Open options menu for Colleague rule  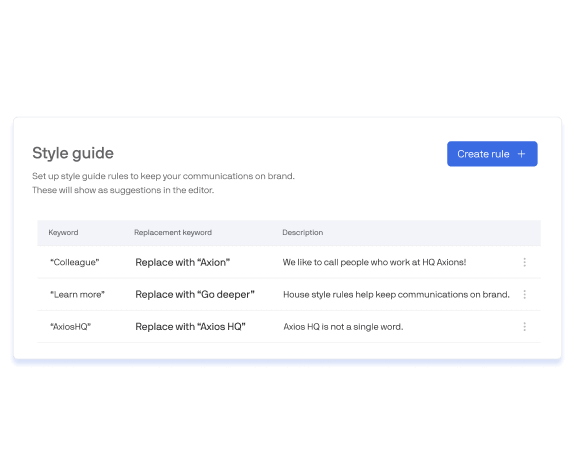pos(524,262)
